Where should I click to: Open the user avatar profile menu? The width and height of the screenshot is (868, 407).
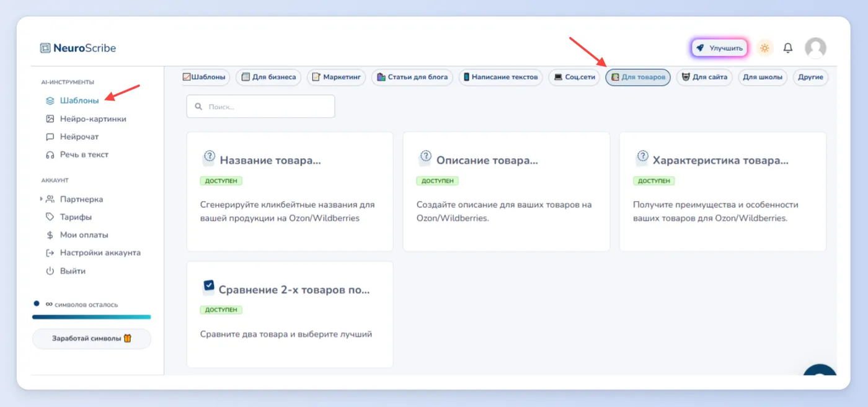tap(815, 48)
